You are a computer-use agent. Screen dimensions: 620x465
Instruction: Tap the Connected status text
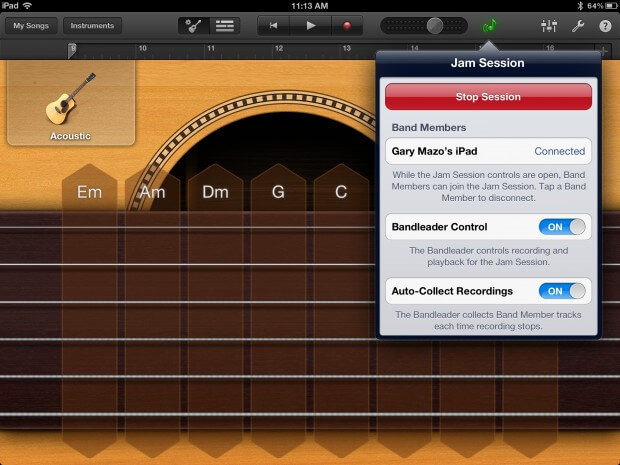point(560,151)
